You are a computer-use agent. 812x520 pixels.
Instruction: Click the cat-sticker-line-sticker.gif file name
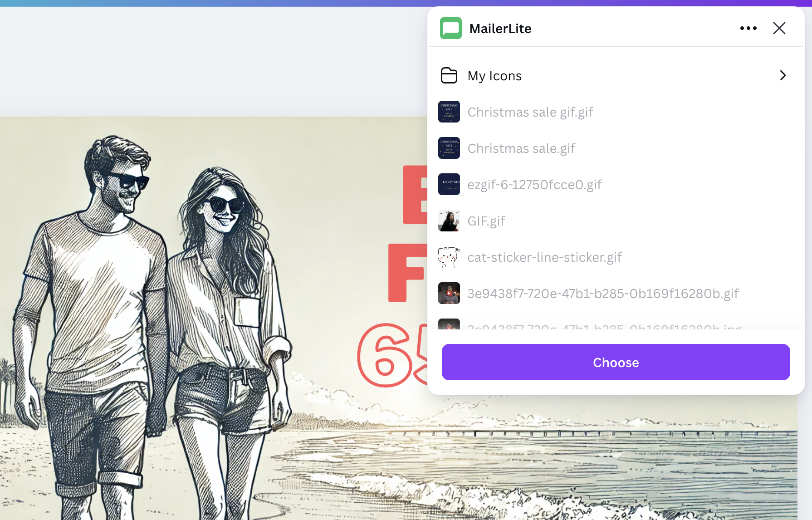point(544,257)
